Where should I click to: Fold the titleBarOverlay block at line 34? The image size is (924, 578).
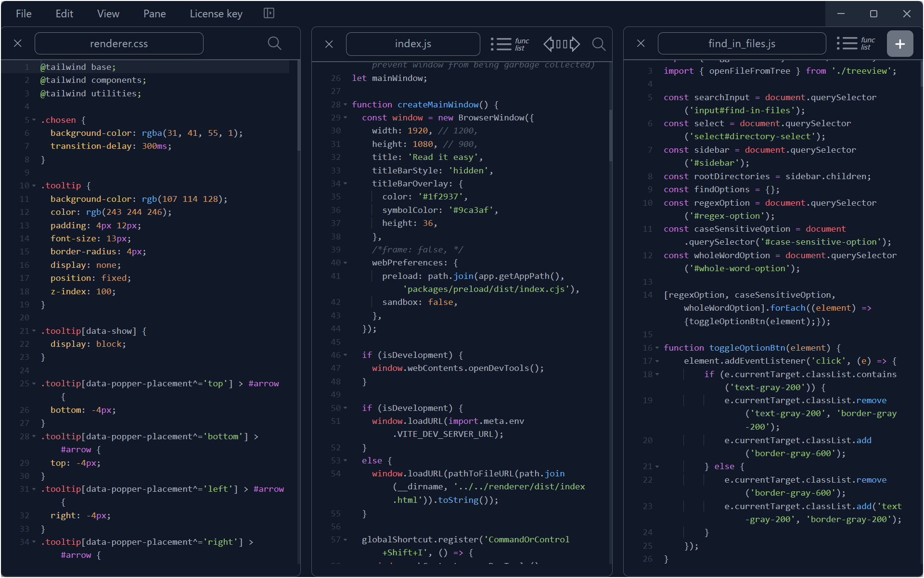(345, 184)
